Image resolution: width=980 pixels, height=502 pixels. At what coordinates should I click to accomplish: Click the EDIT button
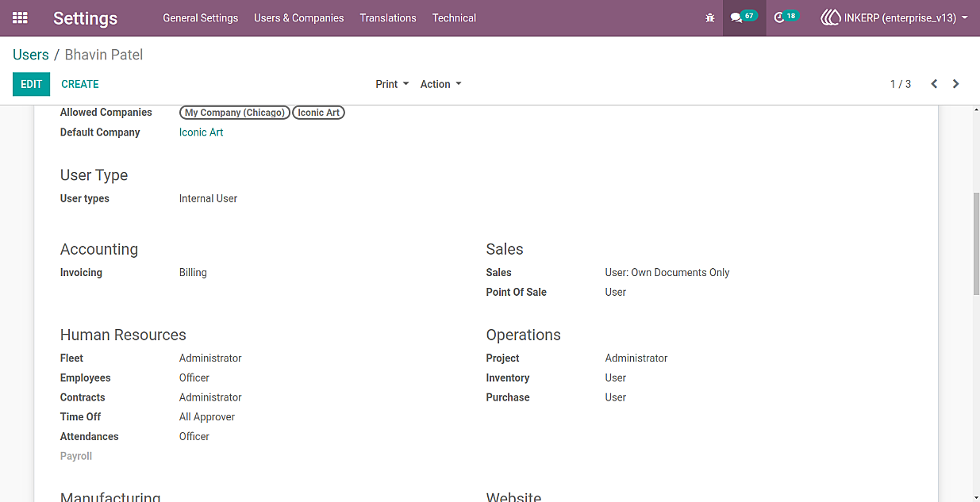[31, 84]
